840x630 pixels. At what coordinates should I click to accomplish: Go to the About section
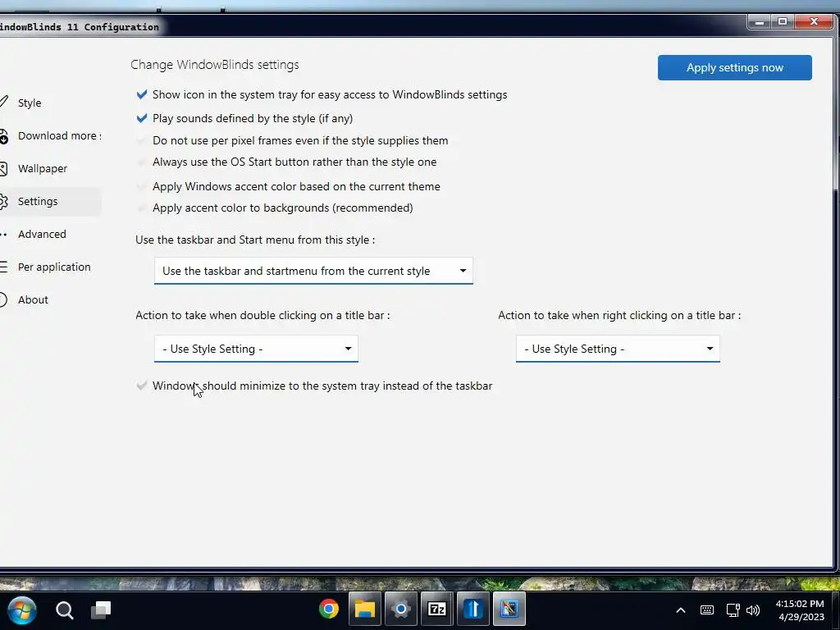[33, 300]
